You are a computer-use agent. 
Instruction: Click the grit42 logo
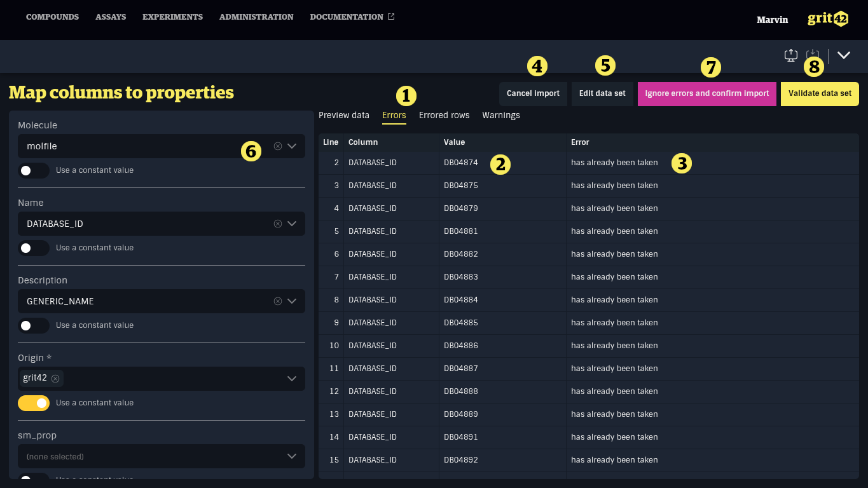[828, 19]
